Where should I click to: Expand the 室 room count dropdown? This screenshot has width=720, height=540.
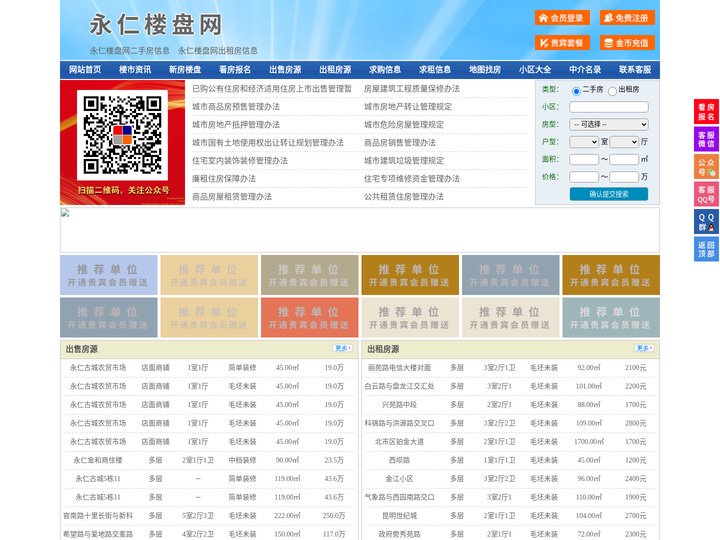pyautogui.click(x=584, y=142)
